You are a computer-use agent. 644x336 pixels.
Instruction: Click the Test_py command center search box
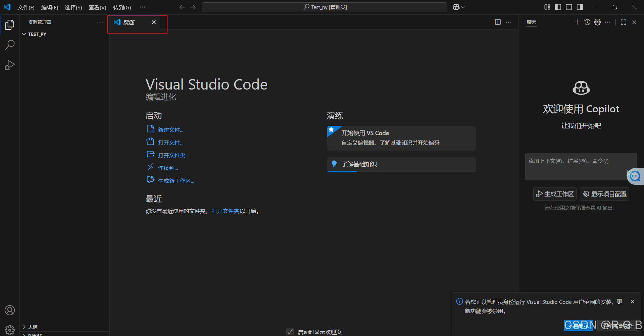tap(324, 7)
